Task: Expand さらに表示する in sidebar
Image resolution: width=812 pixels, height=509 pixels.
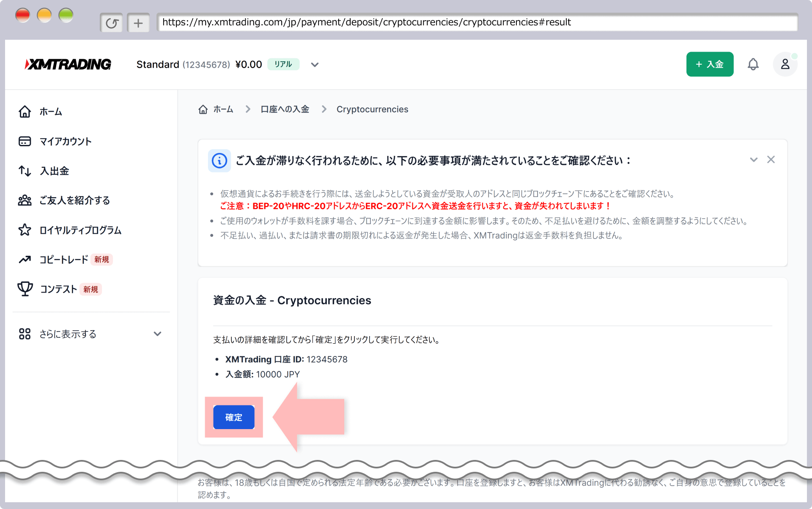Action: point(157,334)
